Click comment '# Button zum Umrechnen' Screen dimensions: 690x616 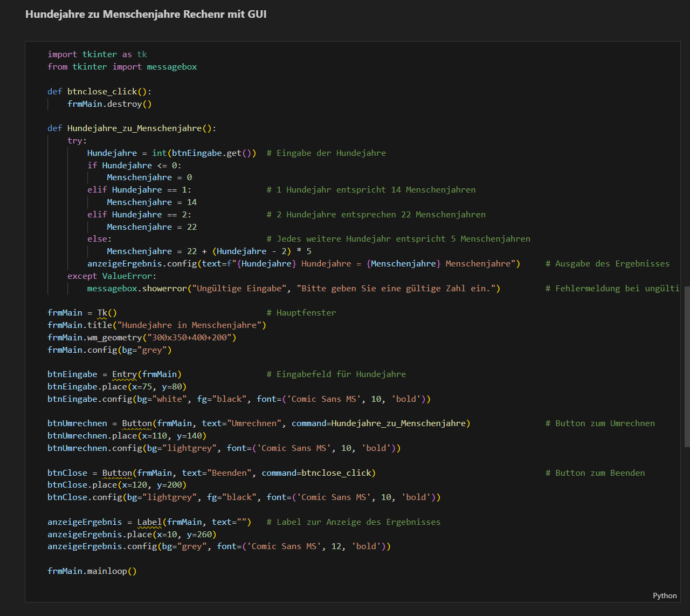[600, 423]
